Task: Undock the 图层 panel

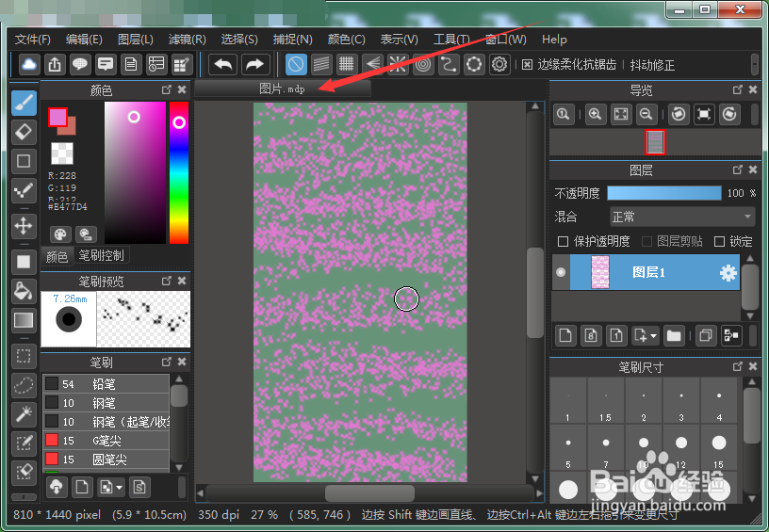Action: click(x=738, y=169)
